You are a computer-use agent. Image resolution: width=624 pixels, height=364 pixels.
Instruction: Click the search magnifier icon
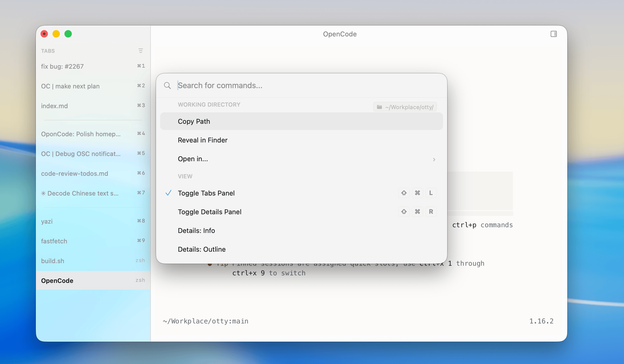coord(167,86)
